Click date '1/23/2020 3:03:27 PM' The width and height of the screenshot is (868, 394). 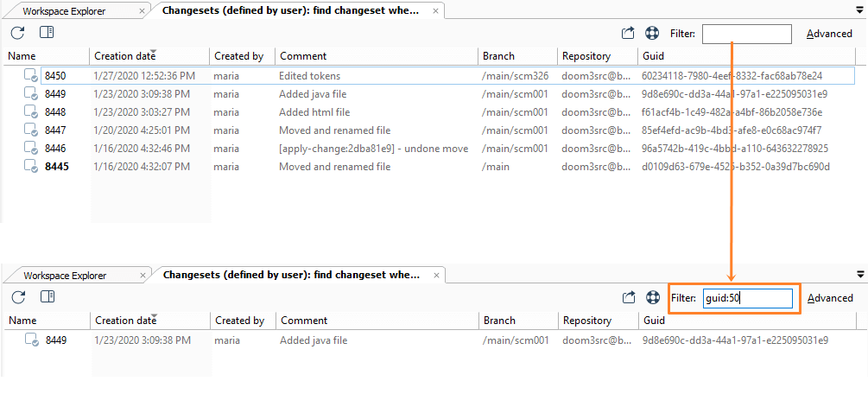click(x=143, y=112)
